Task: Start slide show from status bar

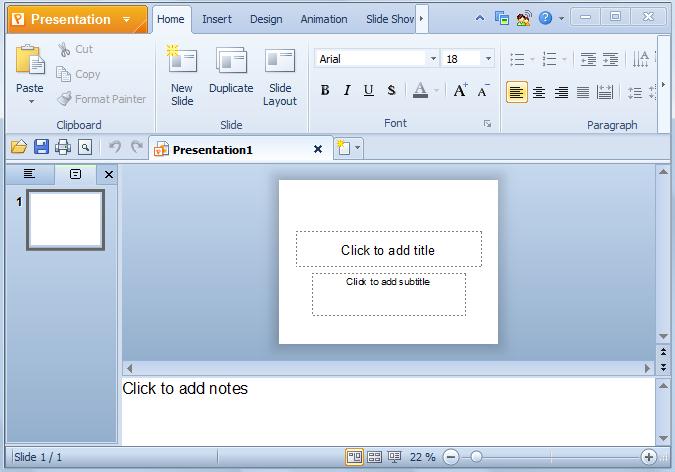Action: click(x=394, y=457)
